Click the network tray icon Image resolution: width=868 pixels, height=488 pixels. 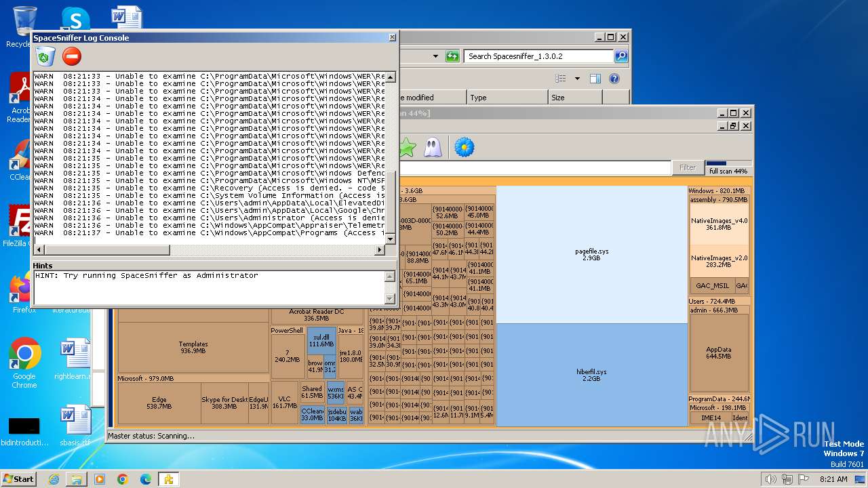[x=787, y=479]
